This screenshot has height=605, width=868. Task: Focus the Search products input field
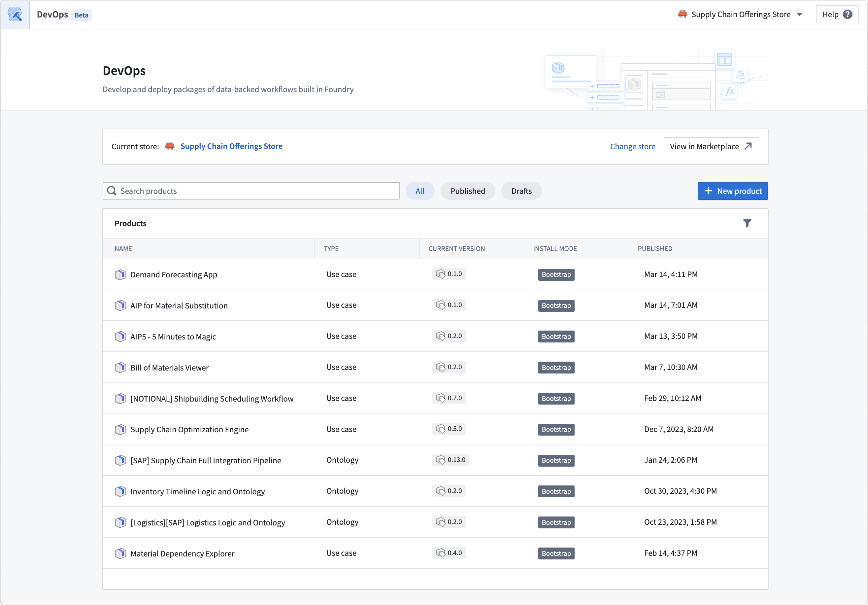pyautogui.click(x=251, y=191)
